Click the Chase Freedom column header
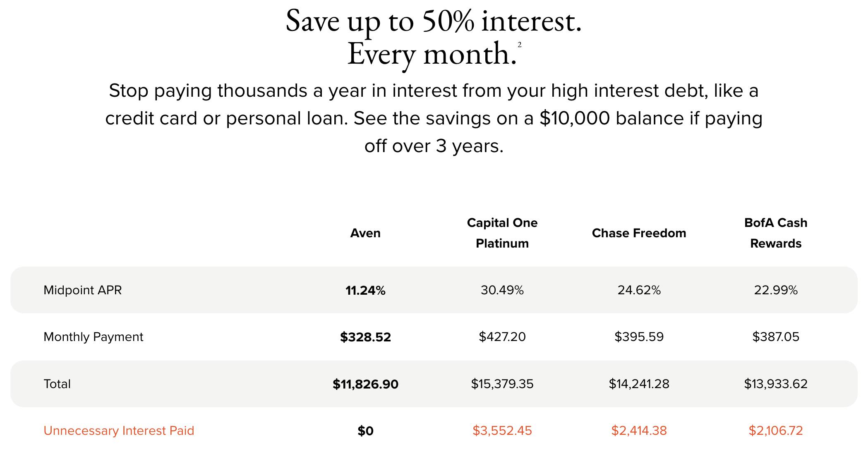 (x=639, y=233)
